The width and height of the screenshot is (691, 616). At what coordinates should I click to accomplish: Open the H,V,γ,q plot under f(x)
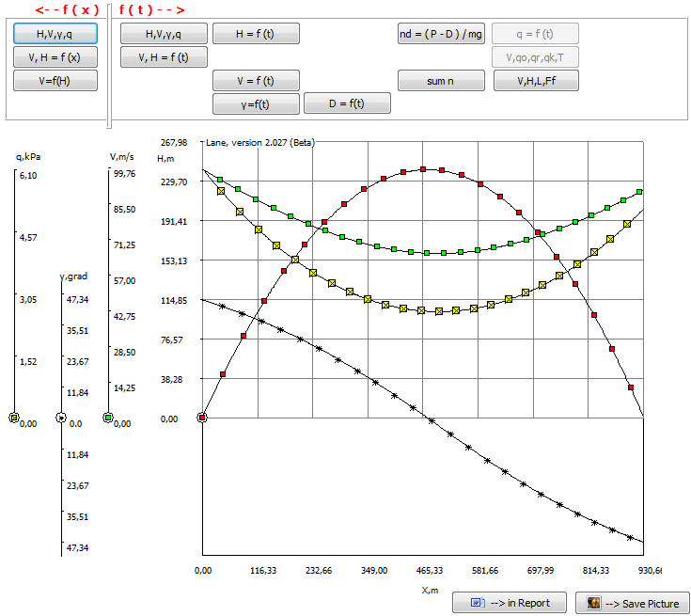(x=55, y=34)
